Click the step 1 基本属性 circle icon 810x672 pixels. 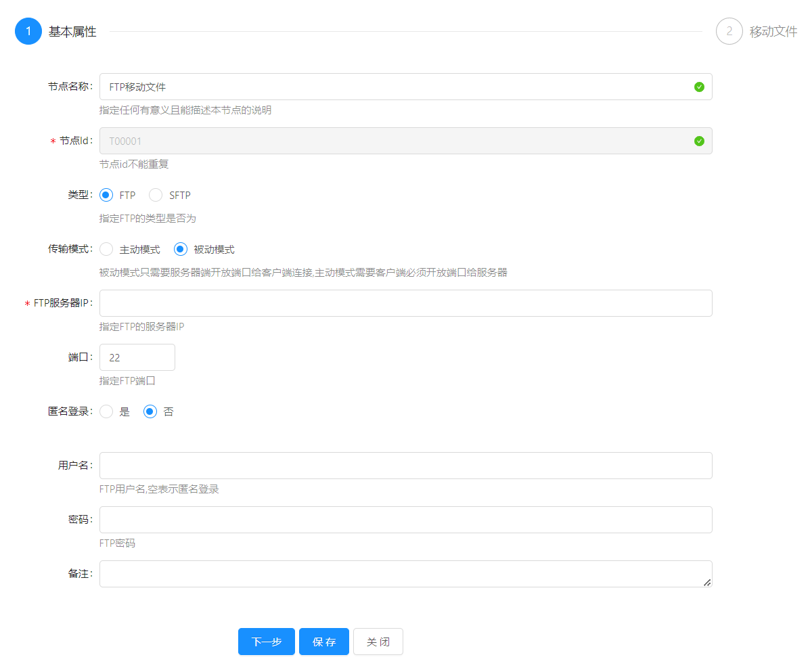pos(28,31)
